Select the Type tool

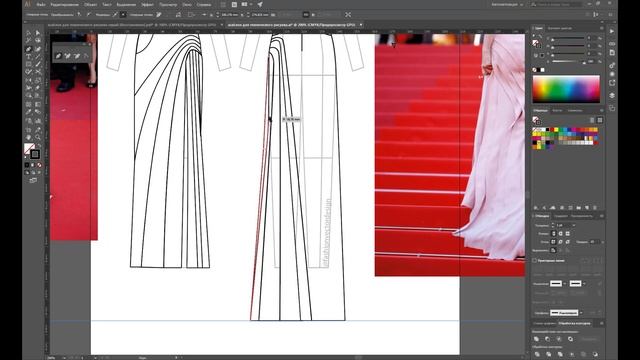coord(29,57)
